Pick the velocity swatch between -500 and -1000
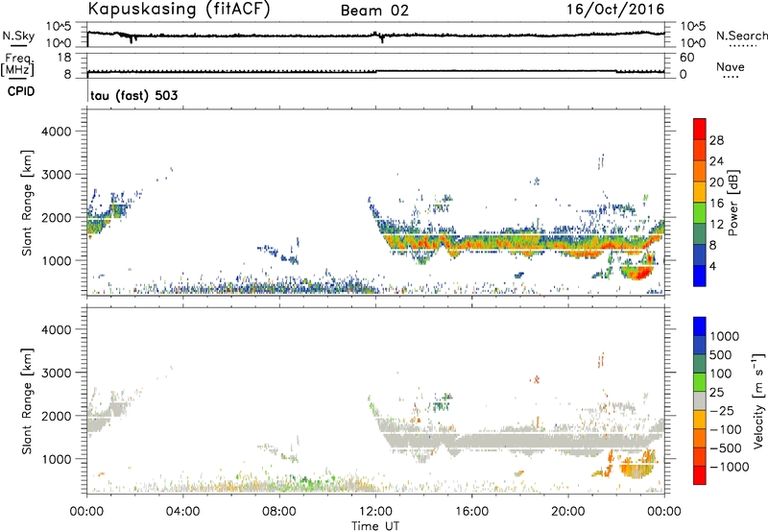 click(x=700, y=456)
